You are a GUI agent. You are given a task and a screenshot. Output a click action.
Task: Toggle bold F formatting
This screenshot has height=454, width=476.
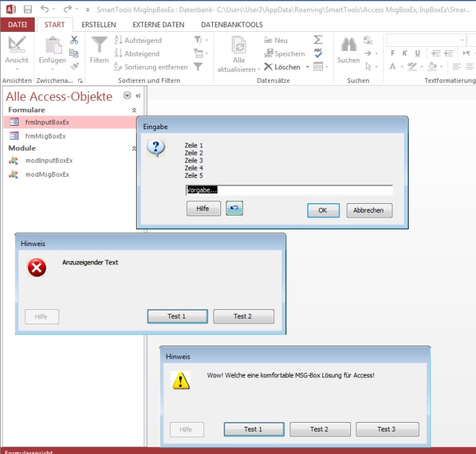coord(393,54)
